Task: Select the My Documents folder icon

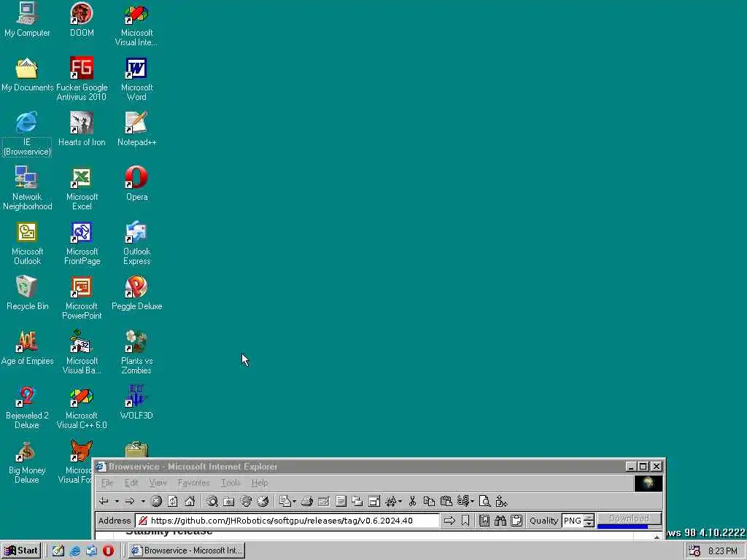Action: pos(27,74)
